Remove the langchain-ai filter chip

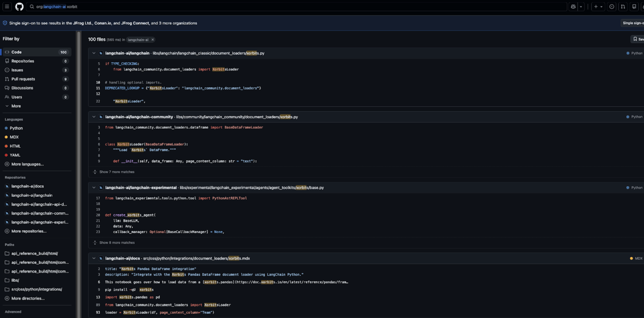pos(153,40)
